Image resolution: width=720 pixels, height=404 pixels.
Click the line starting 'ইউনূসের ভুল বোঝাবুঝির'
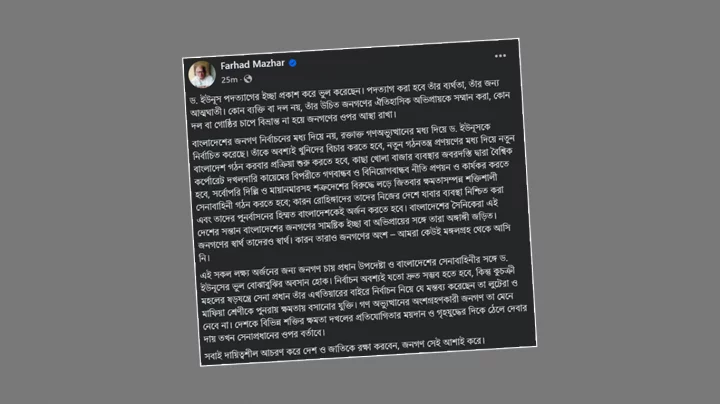[x=358, y=279]
